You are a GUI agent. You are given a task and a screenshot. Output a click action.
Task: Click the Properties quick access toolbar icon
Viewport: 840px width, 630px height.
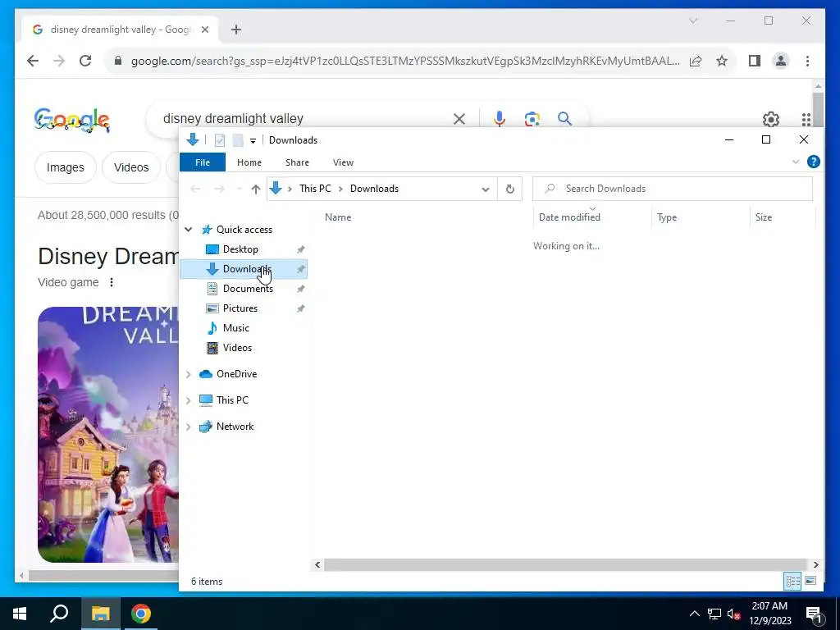point(220,140)
